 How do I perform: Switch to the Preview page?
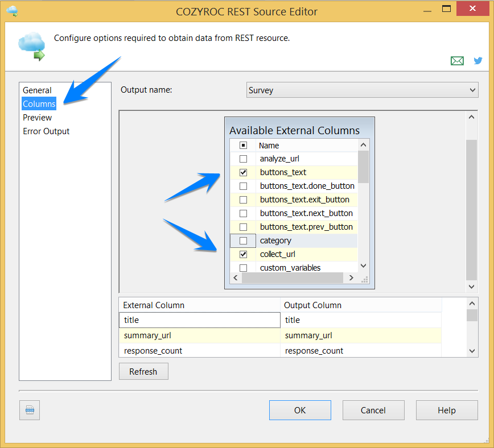(x=37, y=118)
